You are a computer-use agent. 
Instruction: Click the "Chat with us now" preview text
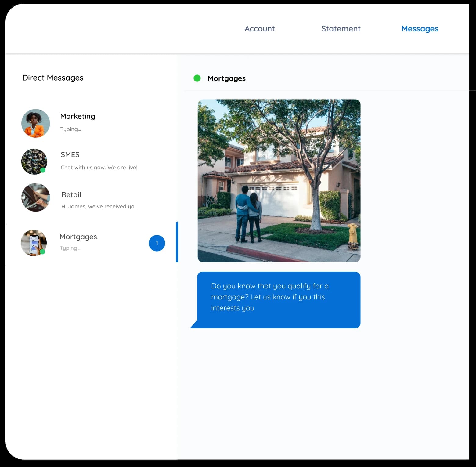pos(99,168)
